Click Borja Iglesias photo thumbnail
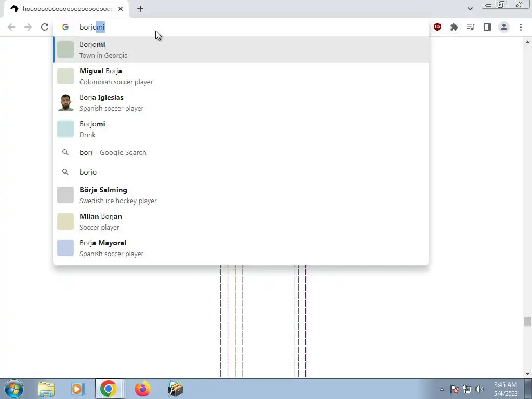The height and width of the screenshot is (399, 532). pyautogui.click(x=65, y=103)
